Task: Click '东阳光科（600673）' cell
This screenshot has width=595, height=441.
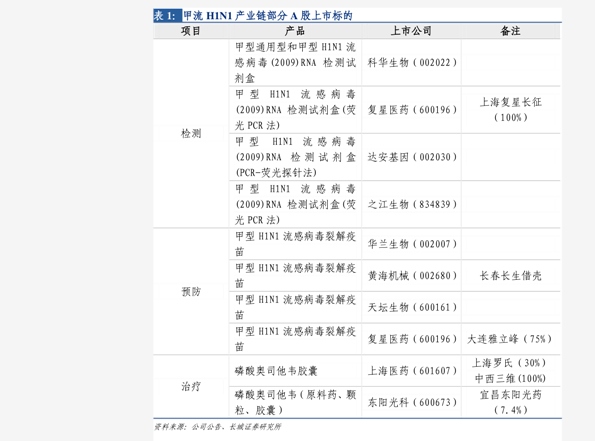Action: coord(412,402)
